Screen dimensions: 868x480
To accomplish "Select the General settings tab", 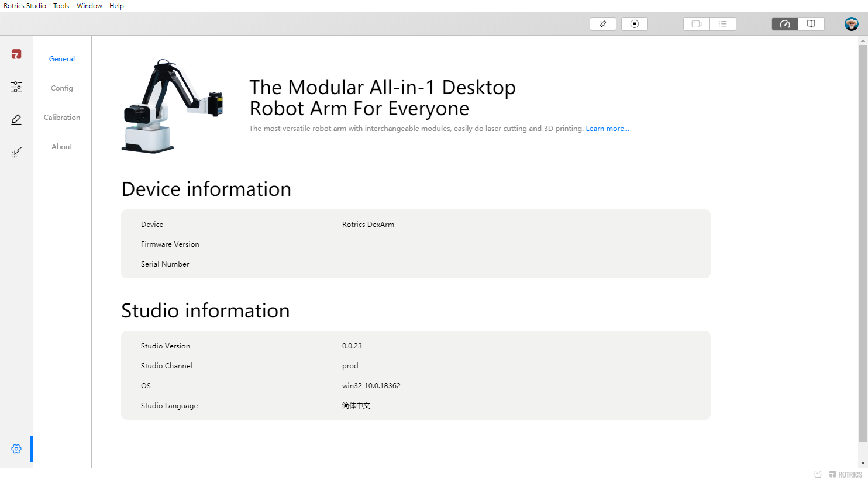I will click(62, 59).
